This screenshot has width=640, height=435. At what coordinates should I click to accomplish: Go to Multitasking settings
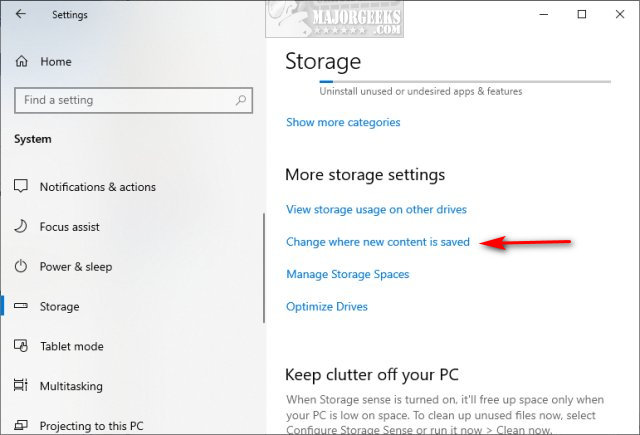pyautogui.click(x=71, y=386)
